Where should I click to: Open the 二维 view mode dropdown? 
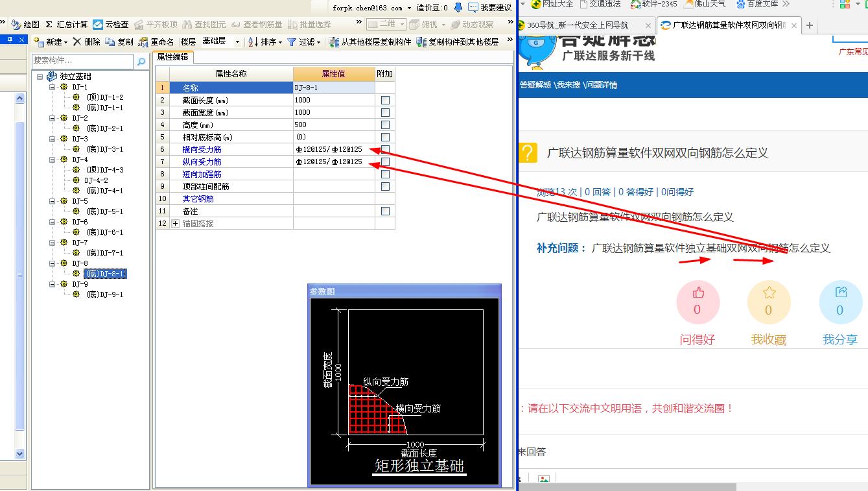coord(386,24)
